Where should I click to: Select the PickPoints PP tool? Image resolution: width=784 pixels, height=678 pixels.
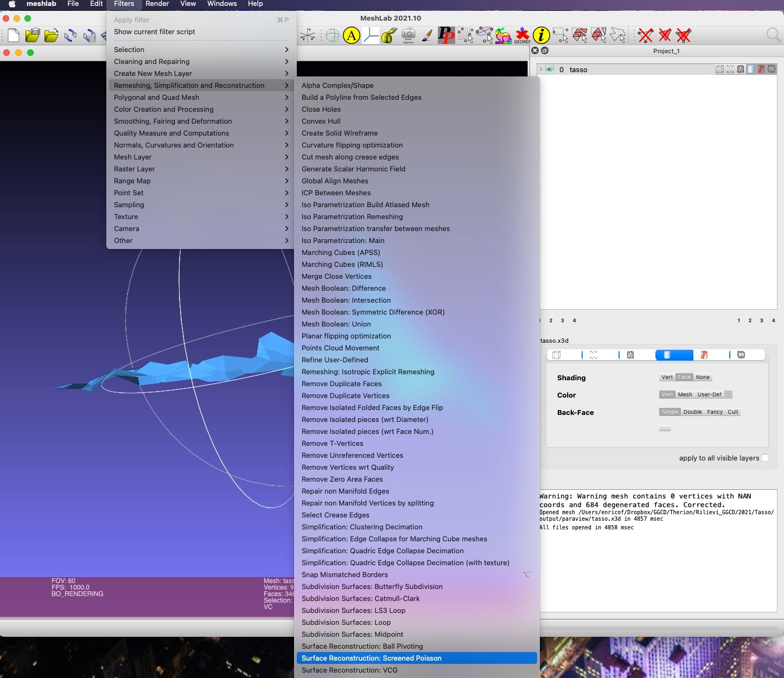[x=446, y=36]
